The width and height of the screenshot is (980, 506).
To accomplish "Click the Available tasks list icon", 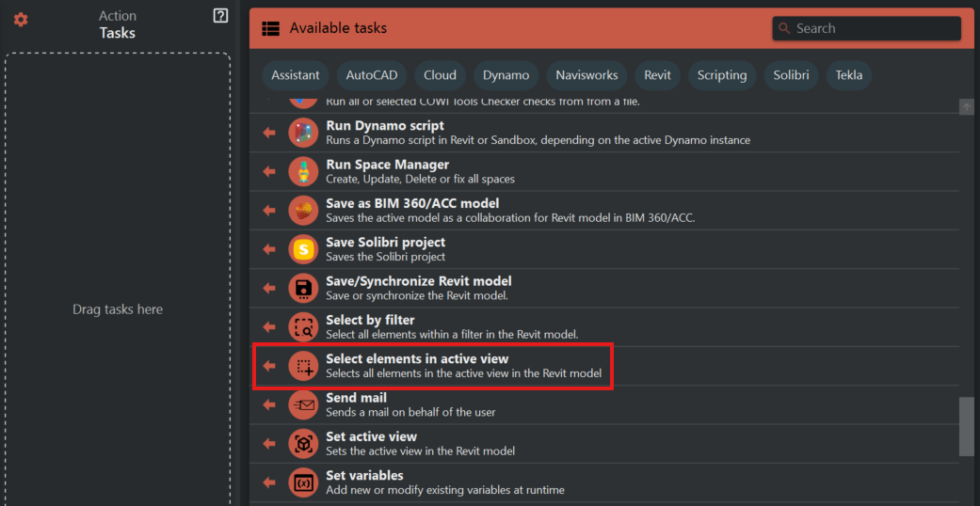I will (270, 28).
